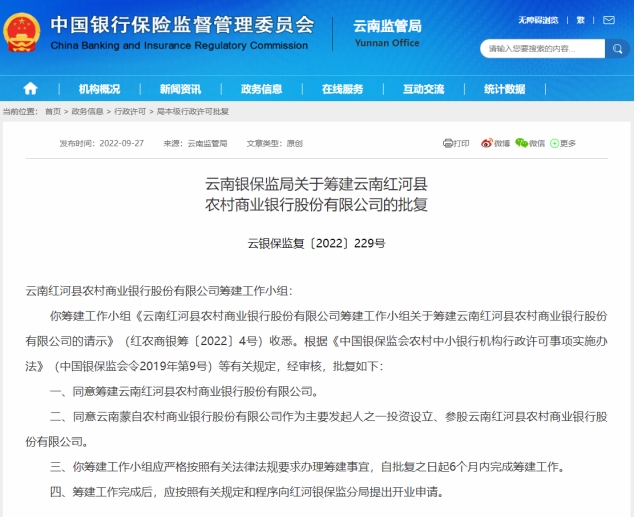Click the paragraph beginning 一、同意筹建
The width and height of the screenshot is (635, 517).
tap(185, 391)
